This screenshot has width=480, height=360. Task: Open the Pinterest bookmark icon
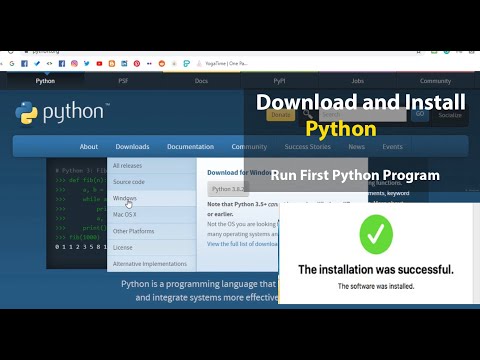tap(137, 63)
